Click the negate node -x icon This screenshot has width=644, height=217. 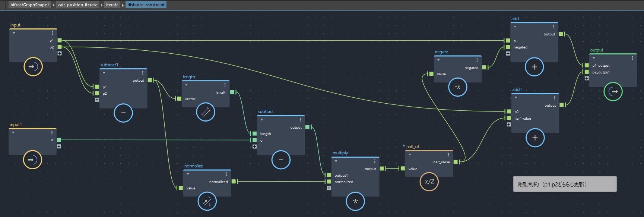pyautogui.click(x=458, y=87)
